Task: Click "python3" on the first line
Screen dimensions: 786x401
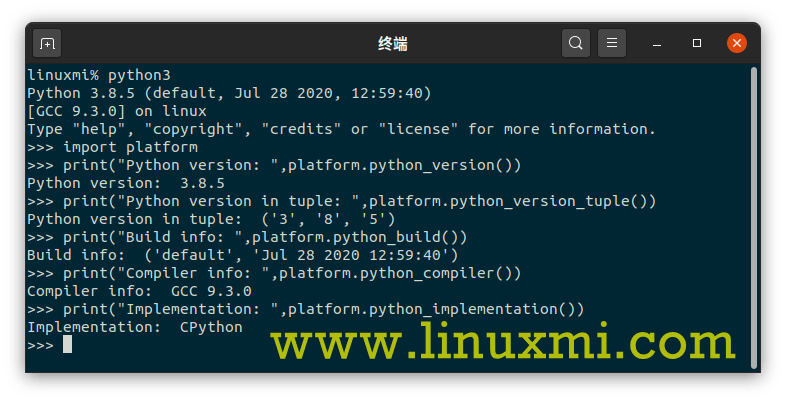Action: (x=139, y=75)
